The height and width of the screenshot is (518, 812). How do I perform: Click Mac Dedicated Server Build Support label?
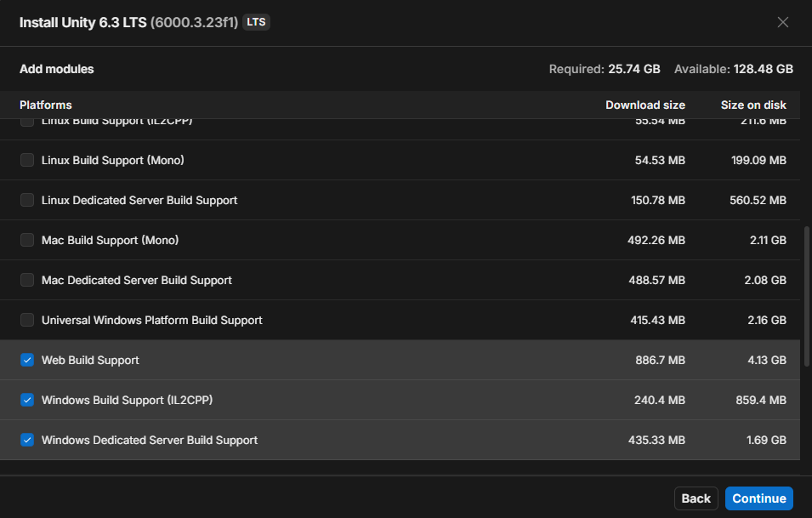(x=137, y=280)
